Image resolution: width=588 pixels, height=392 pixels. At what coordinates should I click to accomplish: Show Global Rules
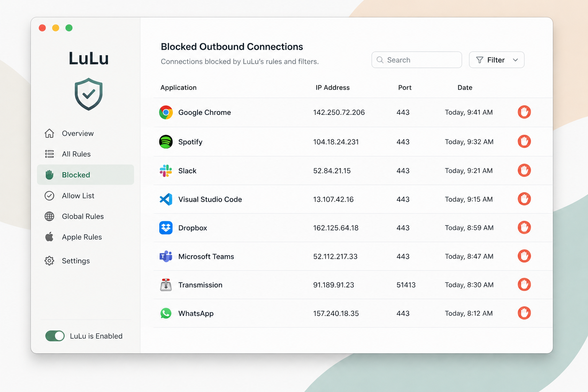[85, 216]
